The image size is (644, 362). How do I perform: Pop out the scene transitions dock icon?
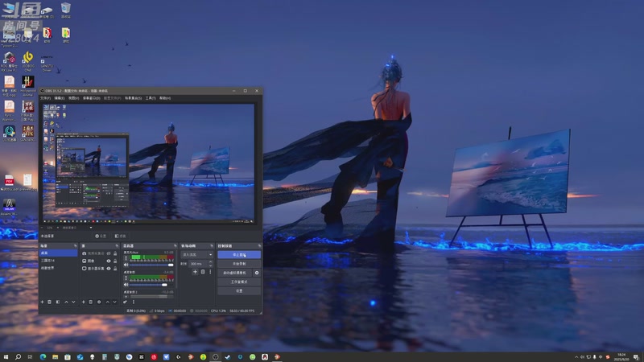pyautogui.click(x=212, y=246)
